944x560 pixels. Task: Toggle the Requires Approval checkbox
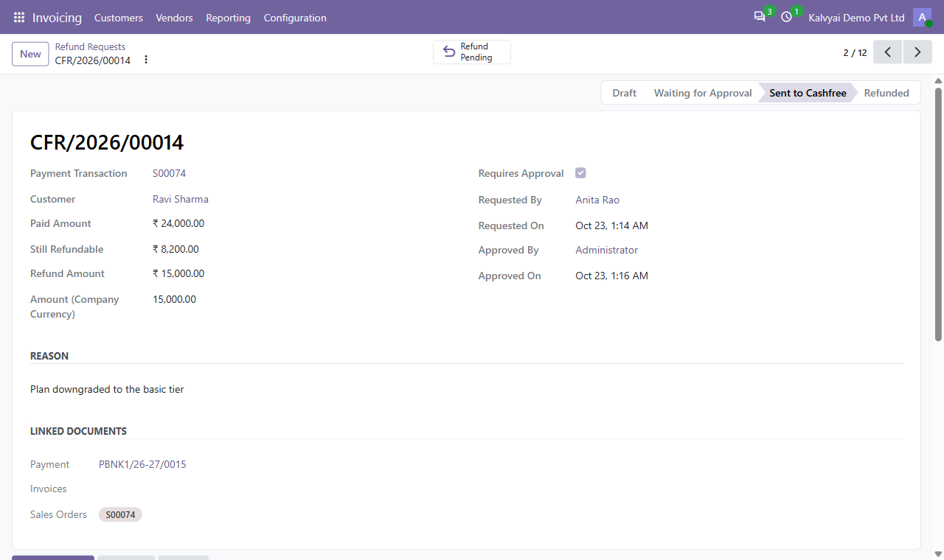tap(580, 173)
